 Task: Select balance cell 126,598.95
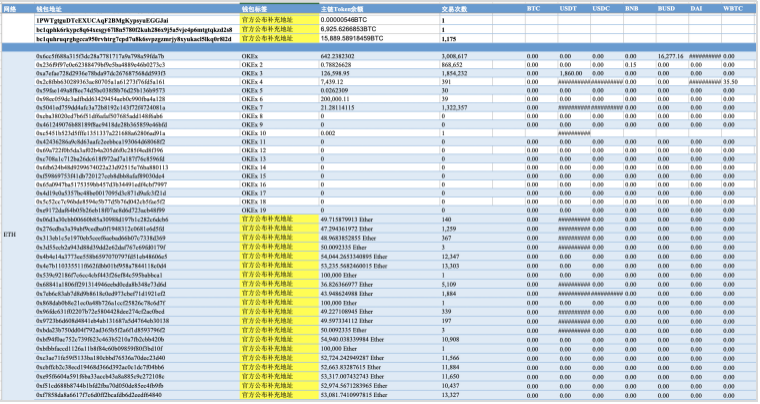(x=335, y=74)
